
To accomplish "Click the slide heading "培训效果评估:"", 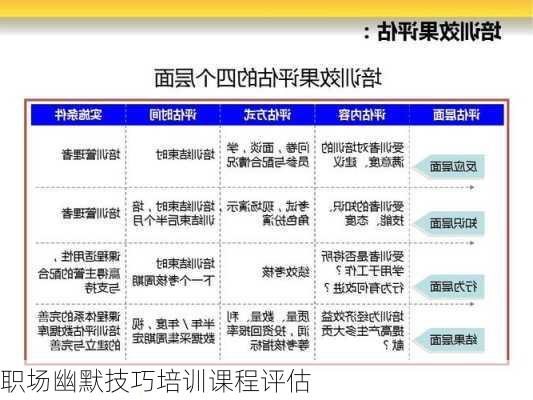I will click(x=432, y=31).
